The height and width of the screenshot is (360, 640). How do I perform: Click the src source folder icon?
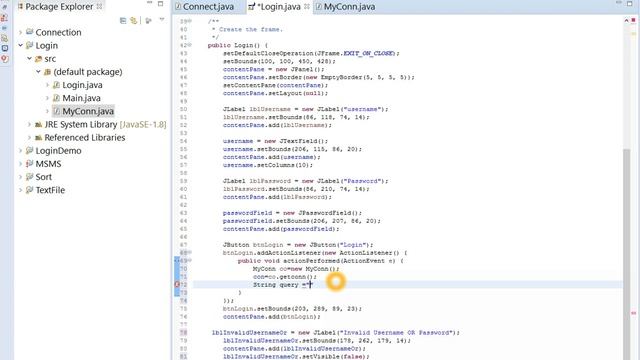pyautogui.click(x=38, y=59)
